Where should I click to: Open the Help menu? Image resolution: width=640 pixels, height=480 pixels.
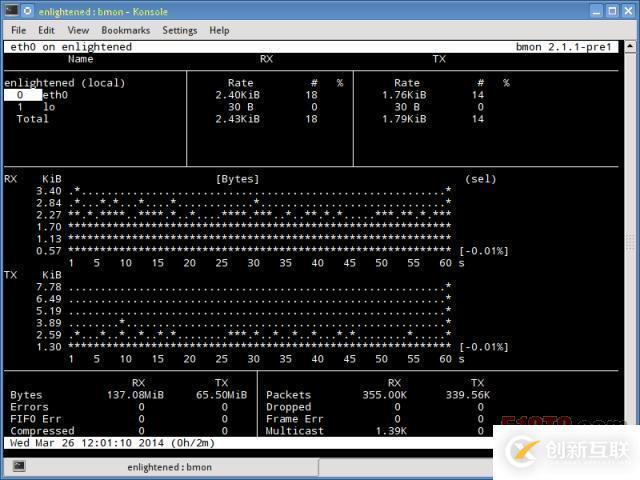[x=219, y=30]
